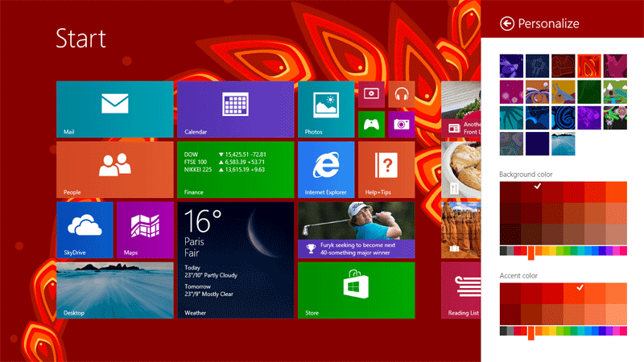
Task: Launch the Internet Explorer tile
Action: click(326, 170)
